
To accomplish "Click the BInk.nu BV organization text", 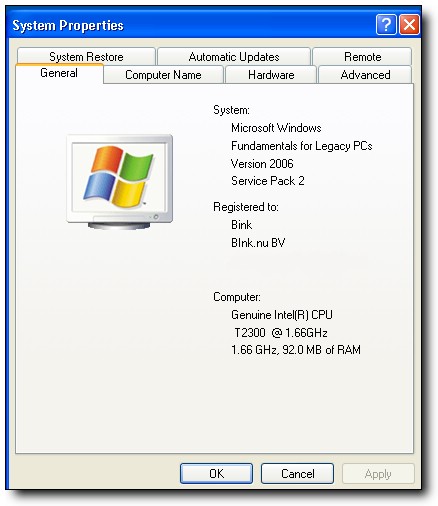I will [x=258, y=243].
